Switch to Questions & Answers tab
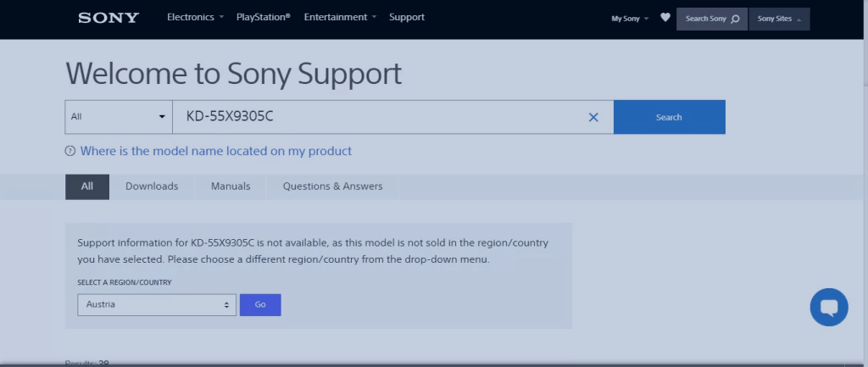868x367 pixels. click(x=332, y=186)
